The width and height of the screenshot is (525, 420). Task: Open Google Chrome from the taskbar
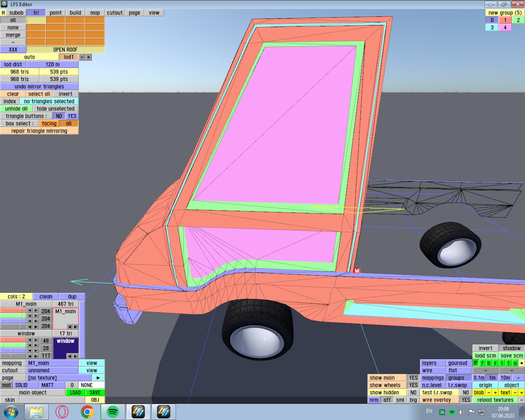click(87, 412)
